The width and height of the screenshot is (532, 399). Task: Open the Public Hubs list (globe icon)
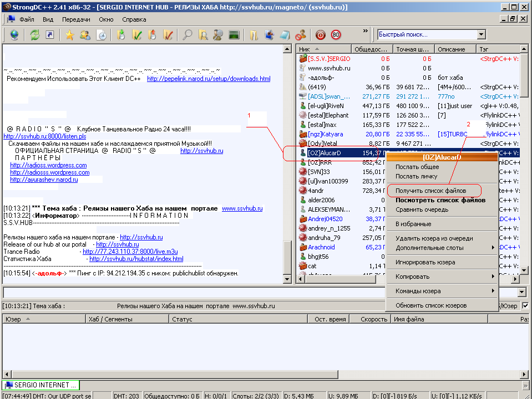14,35
